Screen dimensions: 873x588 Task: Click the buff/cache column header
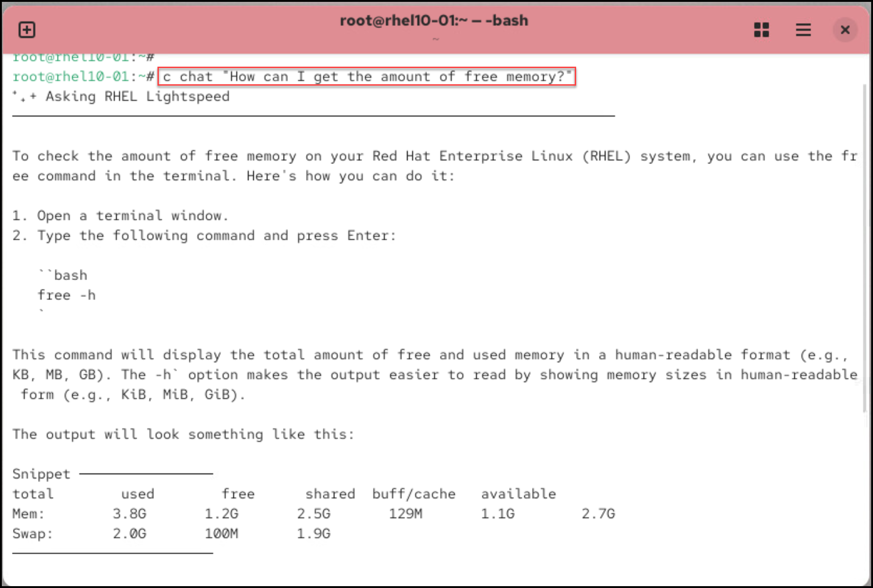[x=414, y=494]
